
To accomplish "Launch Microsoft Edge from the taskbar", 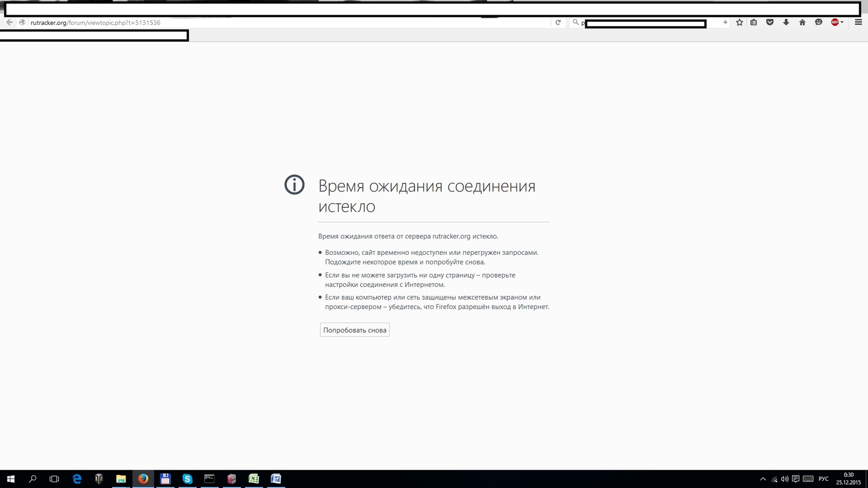I will click(x=77, y=479).
